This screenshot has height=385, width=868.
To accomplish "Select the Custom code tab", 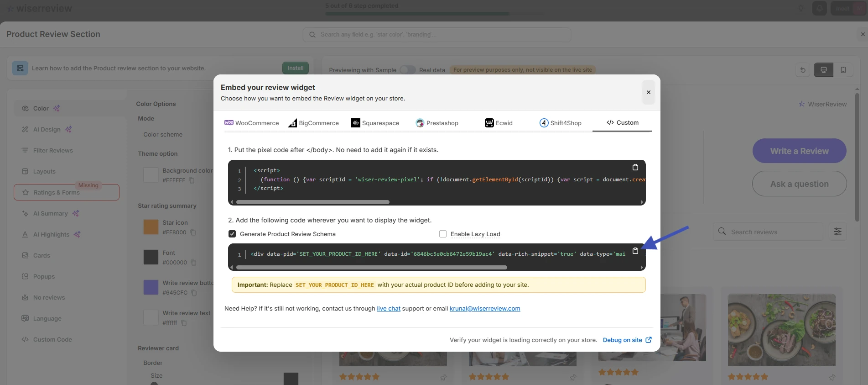I will [x=622, y=122].
